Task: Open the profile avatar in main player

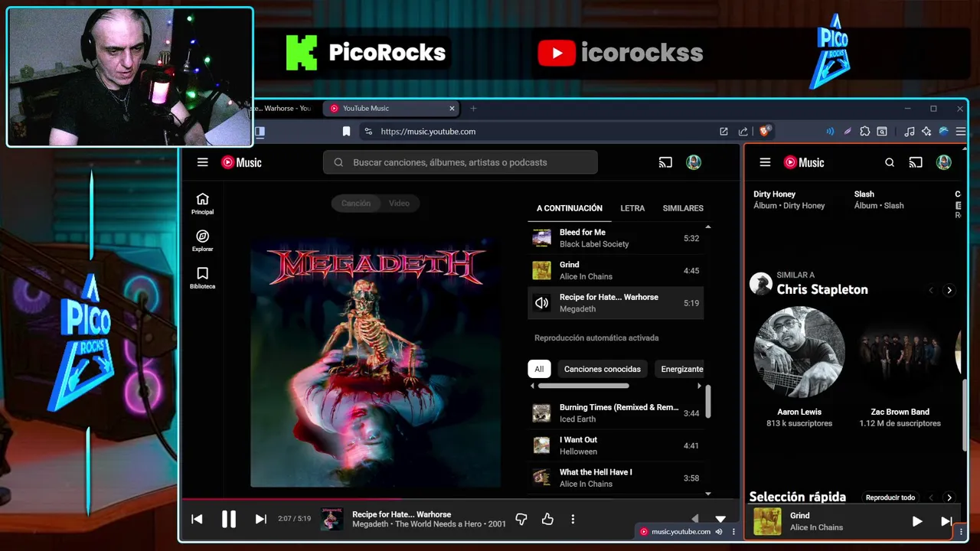Action: click(694, 162)
